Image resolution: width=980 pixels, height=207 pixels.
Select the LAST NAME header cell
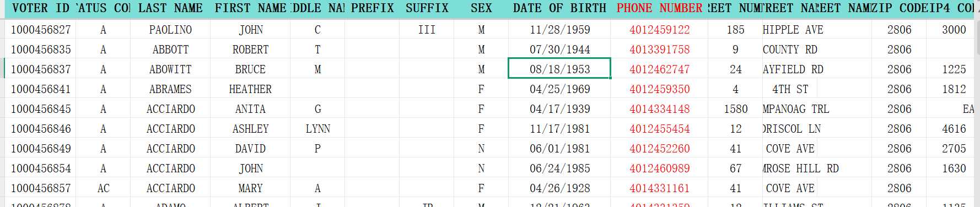tap(170, 8)
